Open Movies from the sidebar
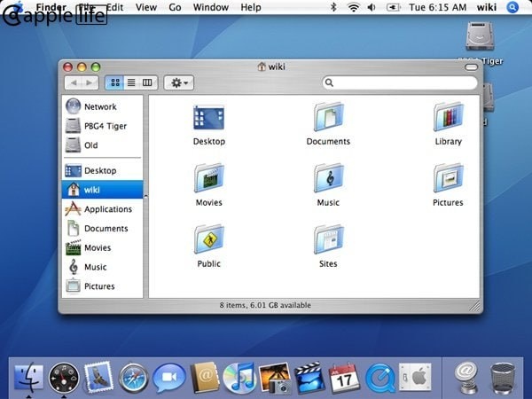 (103, 247)
